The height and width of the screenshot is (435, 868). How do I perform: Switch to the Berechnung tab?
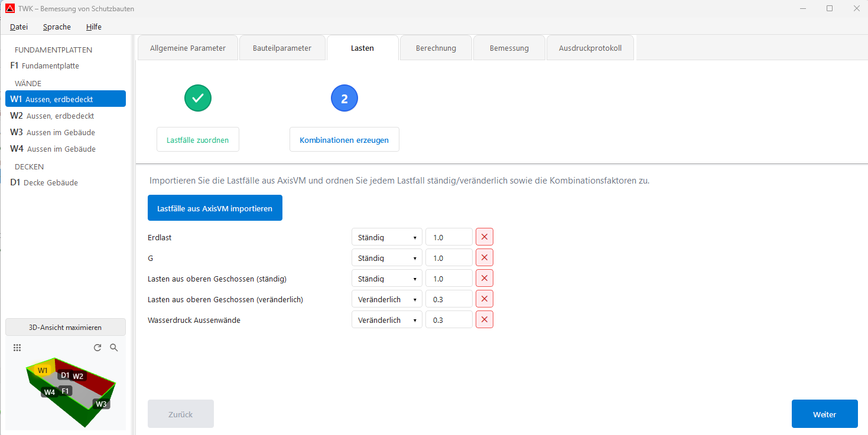(x=435, y=47)
